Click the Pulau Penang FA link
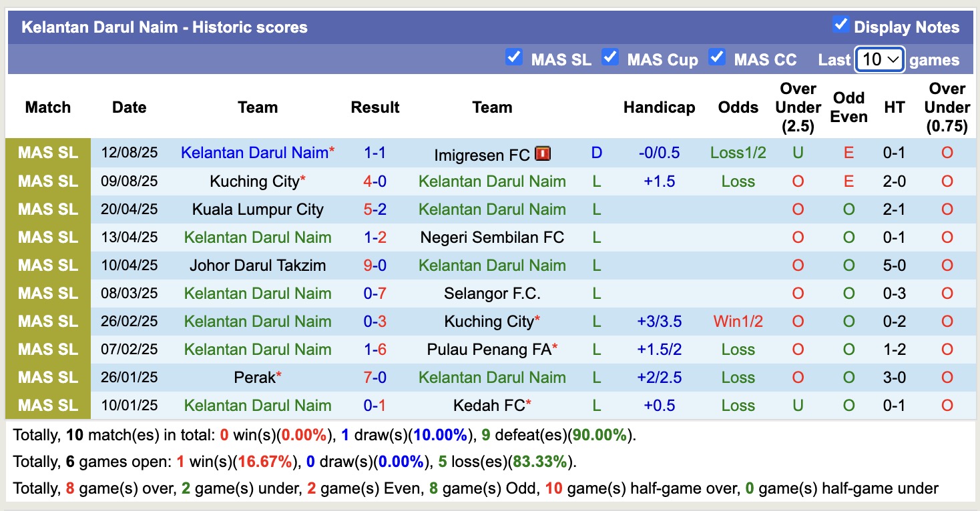Viewport: 980px width, 511px height. click(x=492, y=349)
